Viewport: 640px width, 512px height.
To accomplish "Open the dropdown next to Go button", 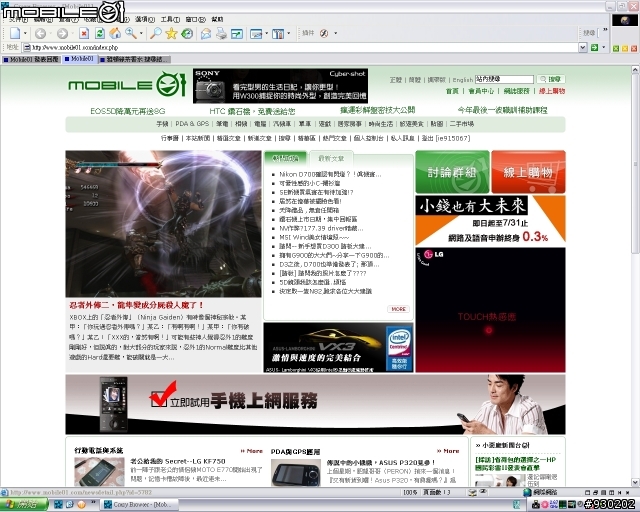I will click(604, 48).
